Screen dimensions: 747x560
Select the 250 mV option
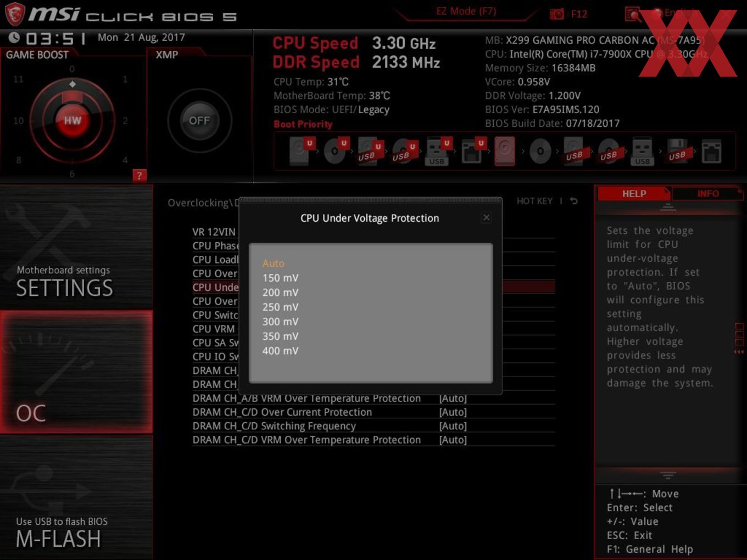click(280, 307)
